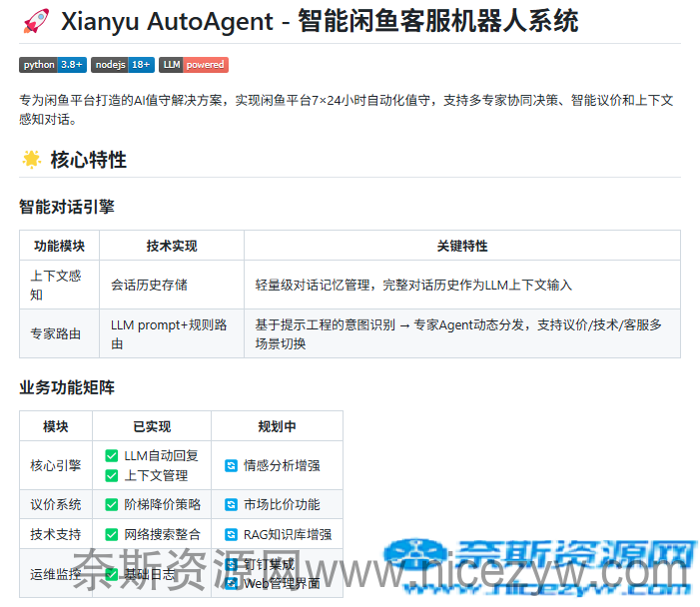The height and width of the screenshot is (607, 700).
Task: Click the 关键特性 column header
Action: coord(462,246)
